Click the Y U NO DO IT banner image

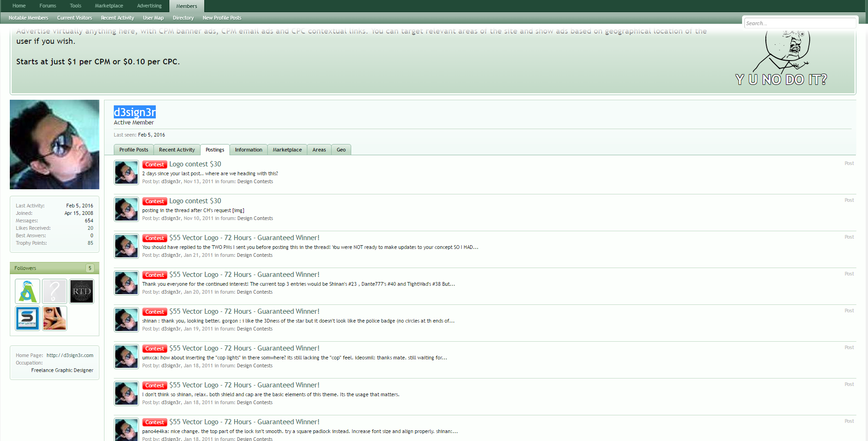(x=782, y=58)
